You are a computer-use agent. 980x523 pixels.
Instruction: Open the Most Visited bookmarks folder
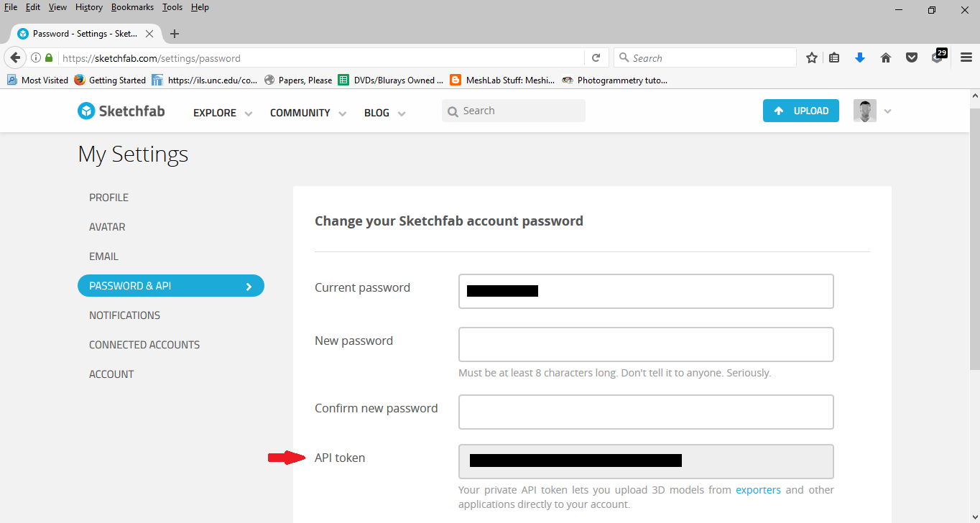coord(38,80)
